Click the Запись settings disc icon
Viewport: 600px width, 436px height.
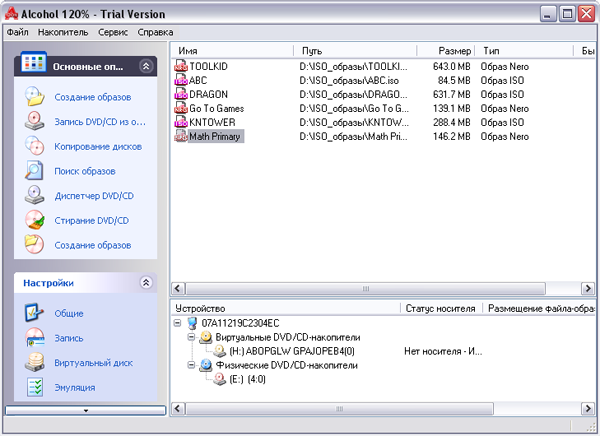pos(34,338)
